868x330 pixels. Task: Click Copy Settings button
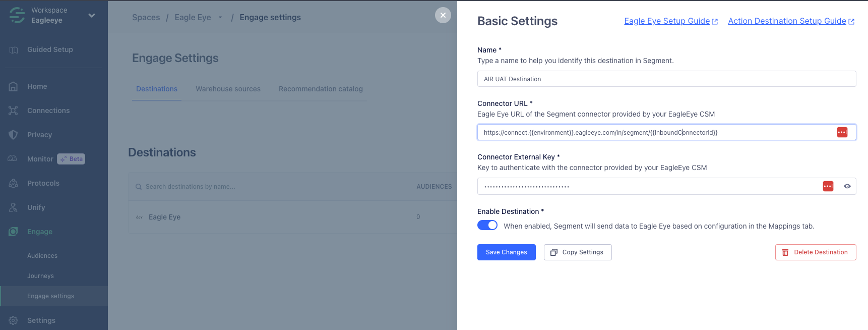(x=578, y=252)
